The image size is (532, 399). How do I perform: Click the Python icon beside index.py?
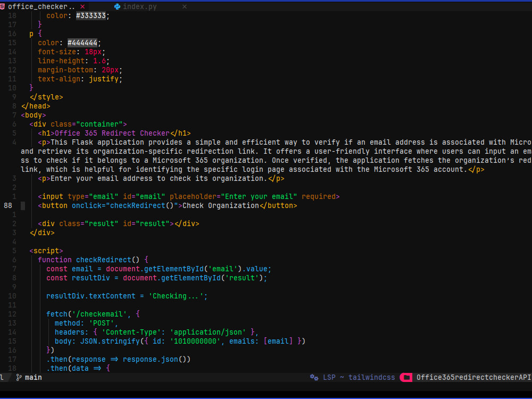[118, 6]
